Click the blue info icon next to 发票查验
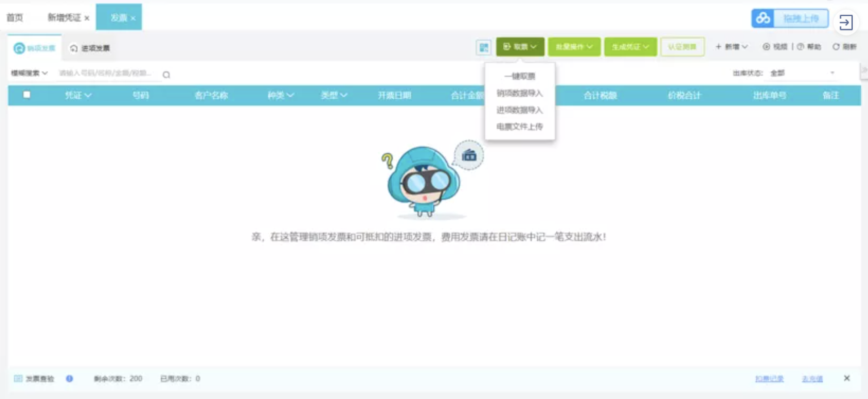 pos(69,378)
